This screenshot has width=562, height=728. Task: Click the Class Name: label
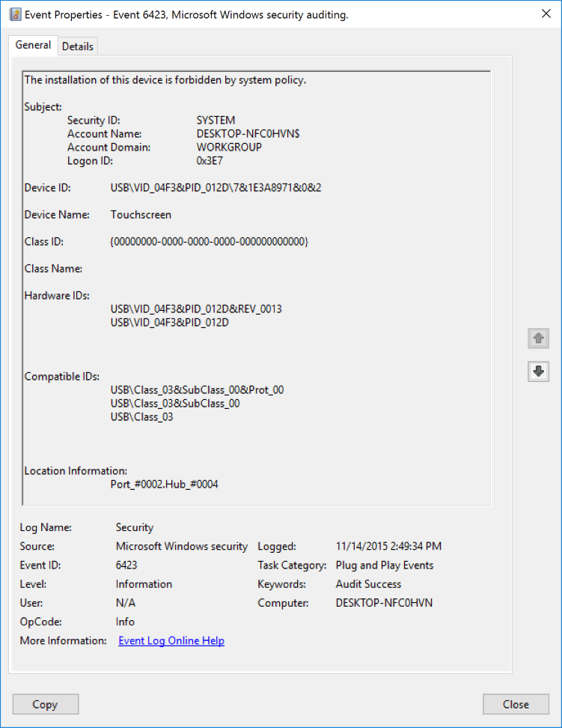click(53, 268)
